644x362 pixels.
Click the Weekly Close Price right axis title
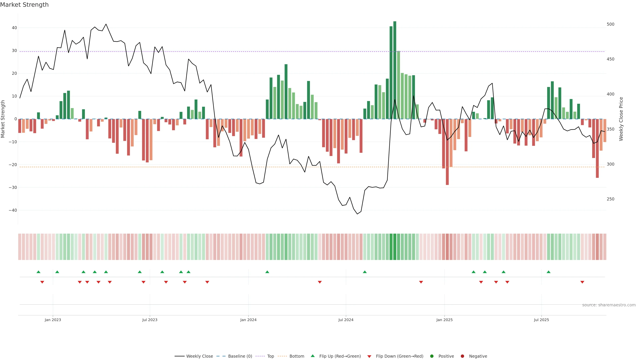pos(621,119)
